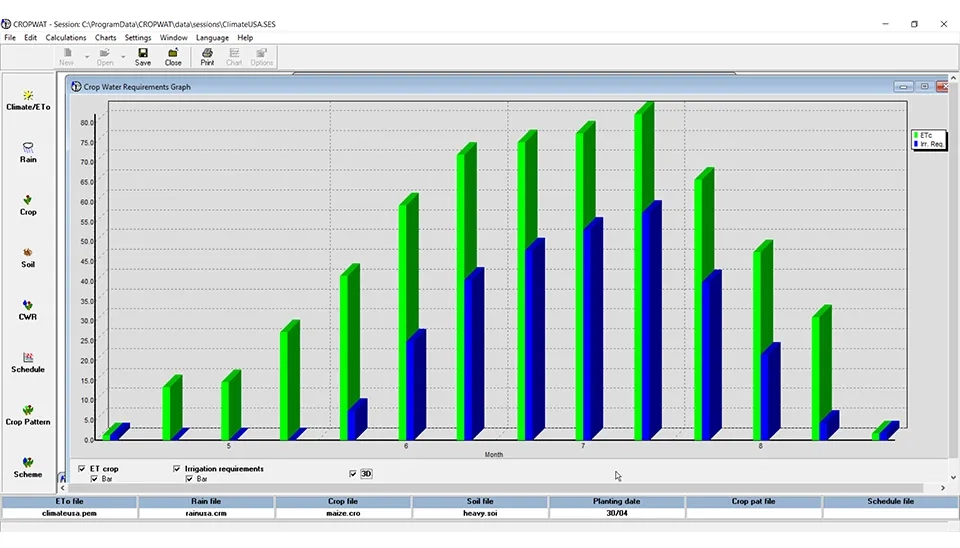Expand the Open button dropdown arrow

(x=123, y=56)
